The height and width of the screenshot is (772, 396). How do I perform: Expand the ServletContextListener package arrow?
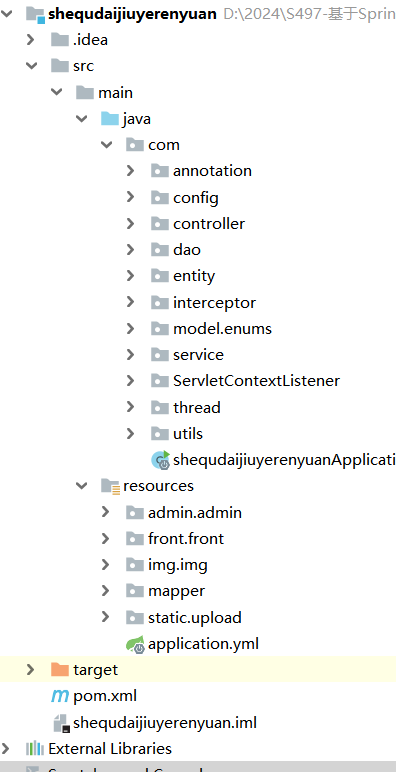tap(131, 380)
